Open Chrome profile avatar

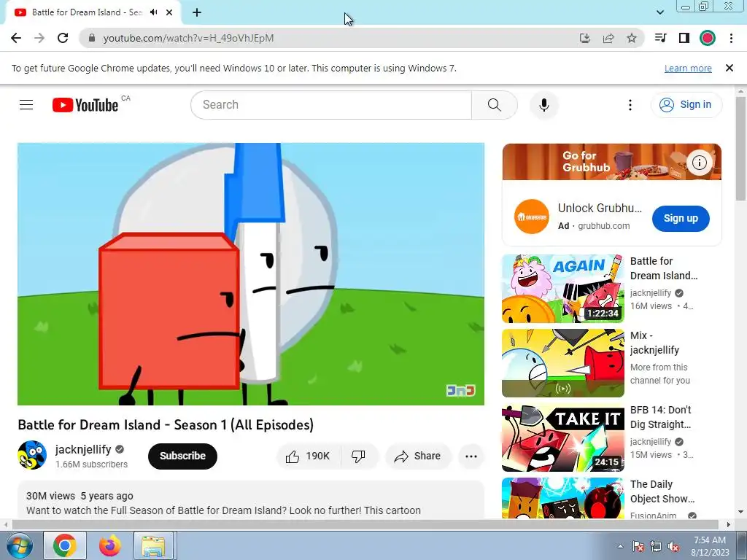[x=708, y=38]
